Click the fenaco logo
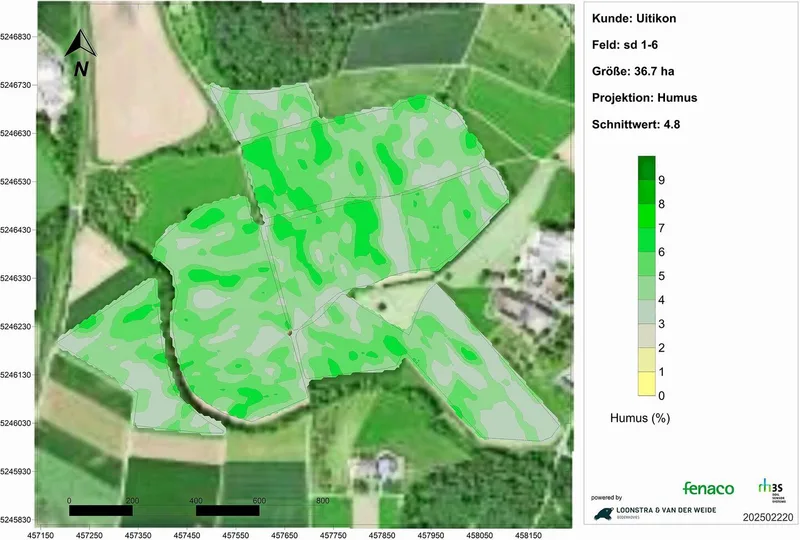Viewport: 800px width, 540px height. coord(708,488)
